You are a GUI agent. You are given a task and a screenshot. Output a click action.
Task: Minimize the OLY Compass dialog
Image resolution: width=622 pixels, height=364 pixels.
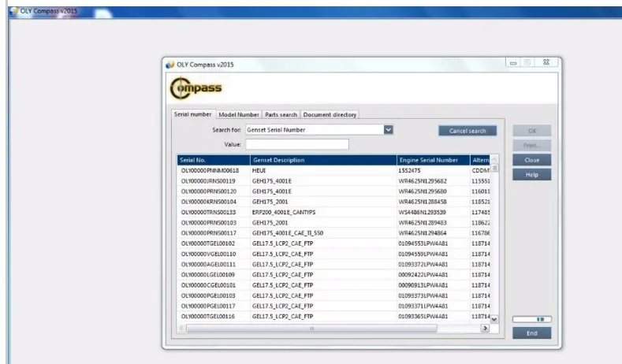(x=513, y=63)
